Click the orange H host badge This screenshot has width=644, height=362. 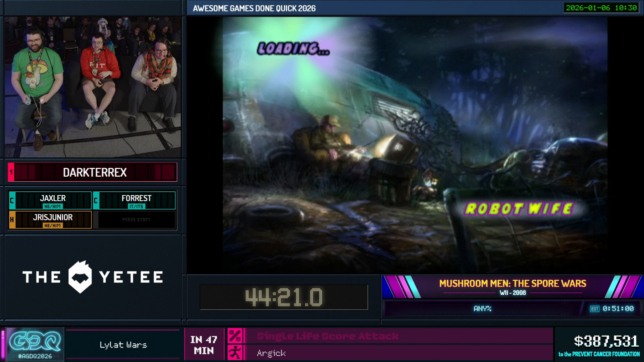click(x=12, y=220)
